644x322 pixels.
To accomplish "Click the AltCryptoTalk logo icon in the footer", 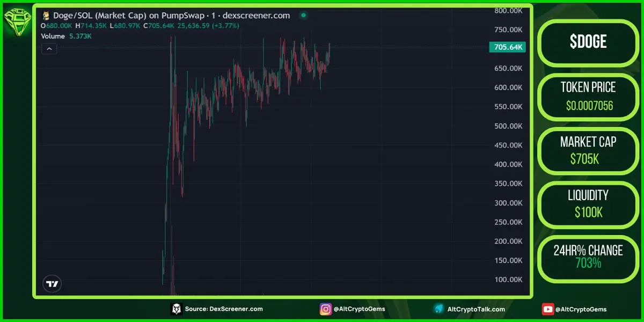I will point(439,309).
